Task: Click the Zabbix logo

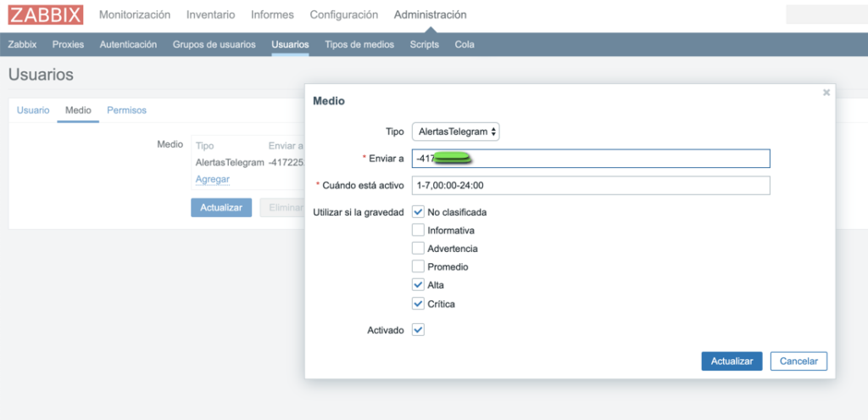Action: tap(46, 15)
